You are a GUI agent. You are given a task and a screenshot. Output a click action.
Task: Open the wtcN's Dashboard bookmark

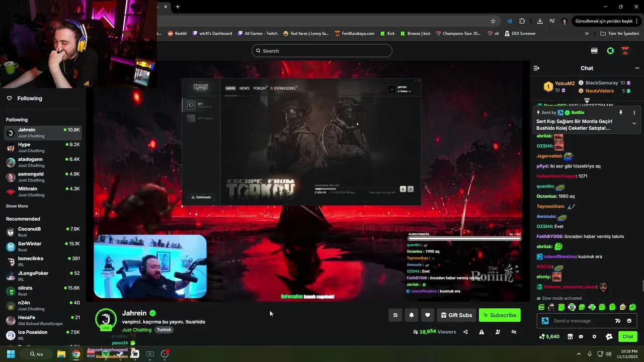click(212, 34)
